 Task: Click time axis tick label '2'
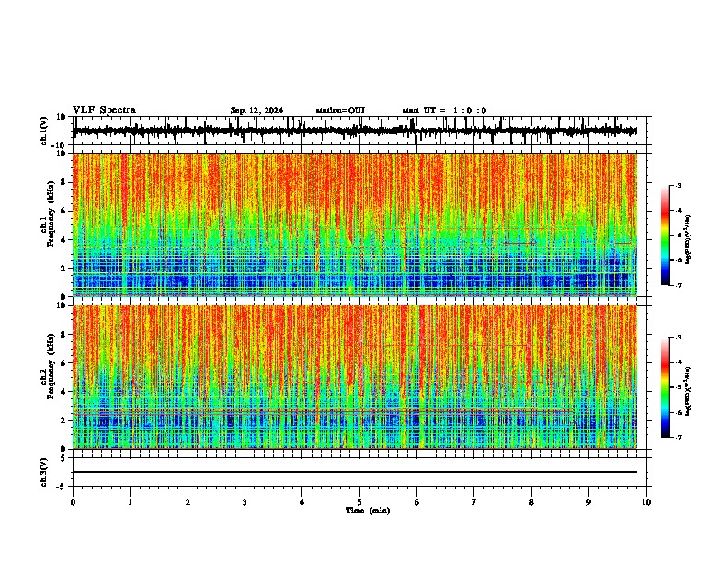coord(188,502)
